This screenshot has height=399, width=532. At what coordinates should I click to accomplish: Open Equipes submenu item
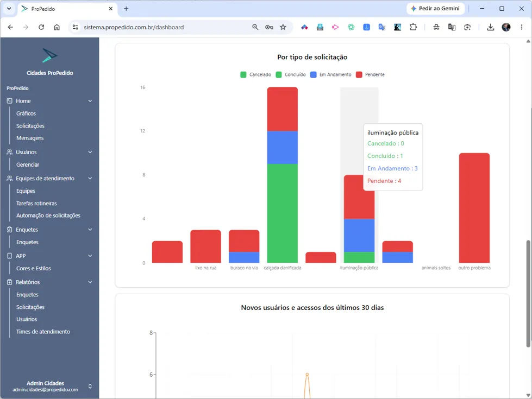coord(26,191)
